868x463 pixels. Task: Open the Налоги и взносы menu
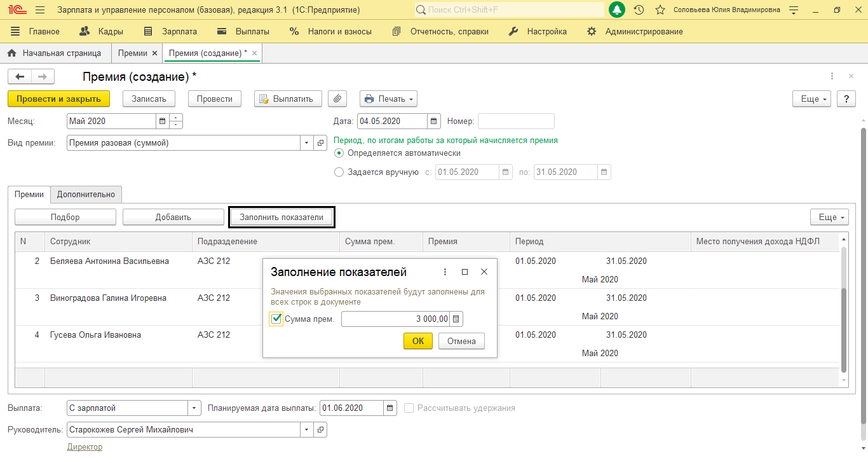(x=330, y=31)
